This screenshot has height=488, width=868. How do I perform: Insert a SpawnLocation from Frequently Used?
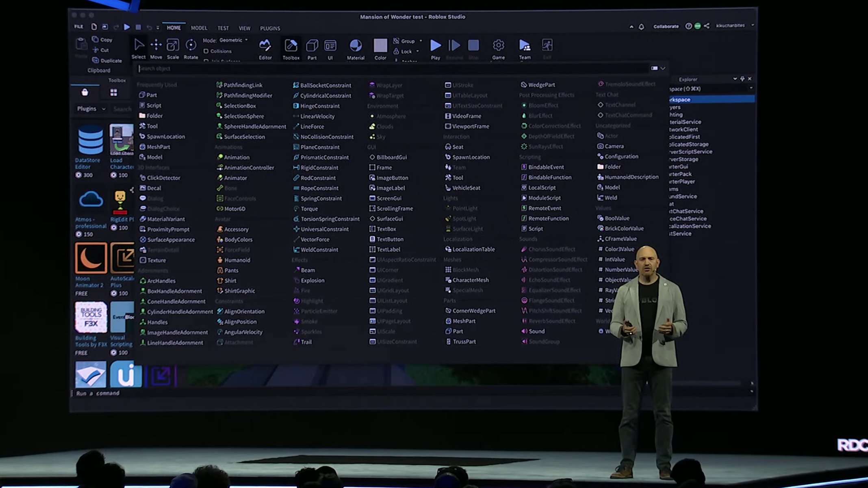coord(162,136)
